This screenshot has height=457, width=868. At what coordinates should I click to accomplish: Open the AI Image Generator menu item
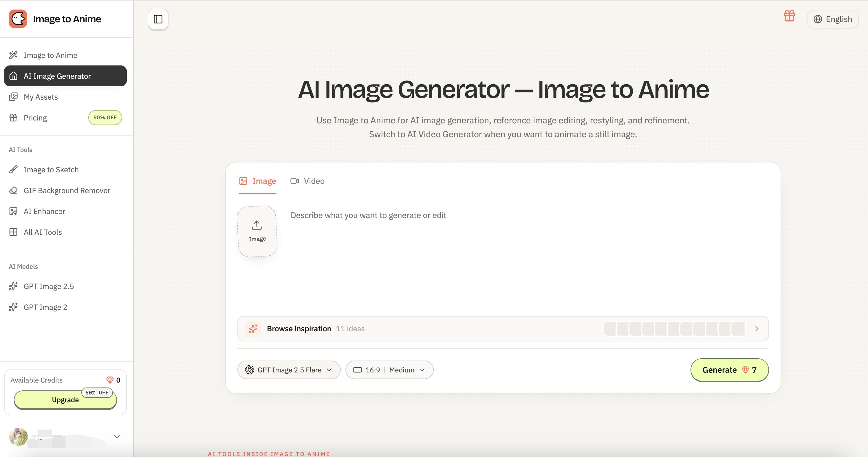[65, 76]
